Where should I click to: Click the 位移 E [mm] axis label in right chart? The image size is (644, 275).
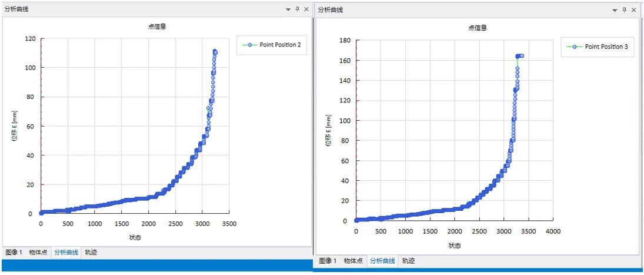tap(329, 131)
